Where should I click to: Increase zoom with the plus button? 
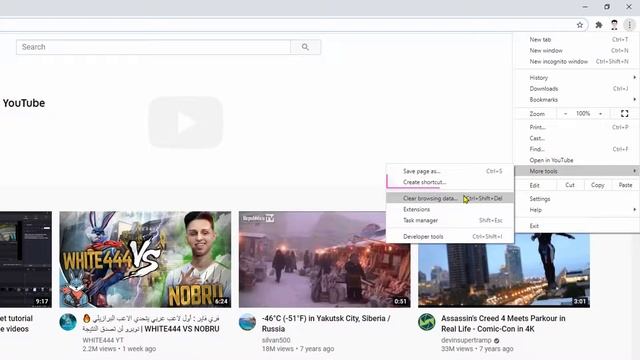click(600, 114)
